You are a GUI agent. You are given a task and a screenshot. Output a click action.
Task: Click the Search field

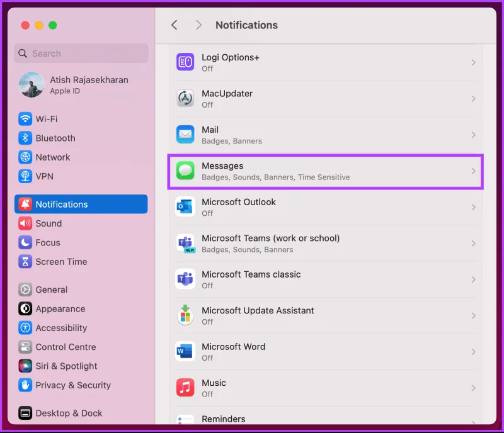click(x=81, y=53)
